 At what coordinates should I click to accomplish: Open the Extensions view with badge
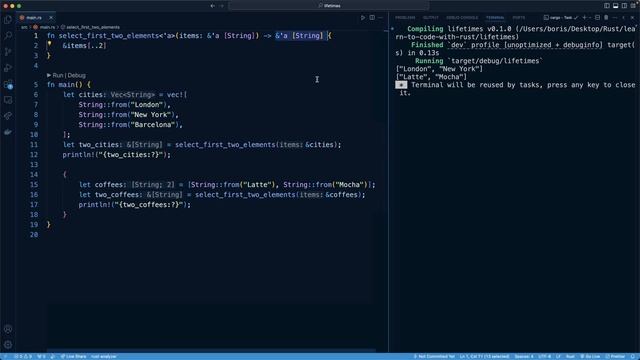[8, 84]
